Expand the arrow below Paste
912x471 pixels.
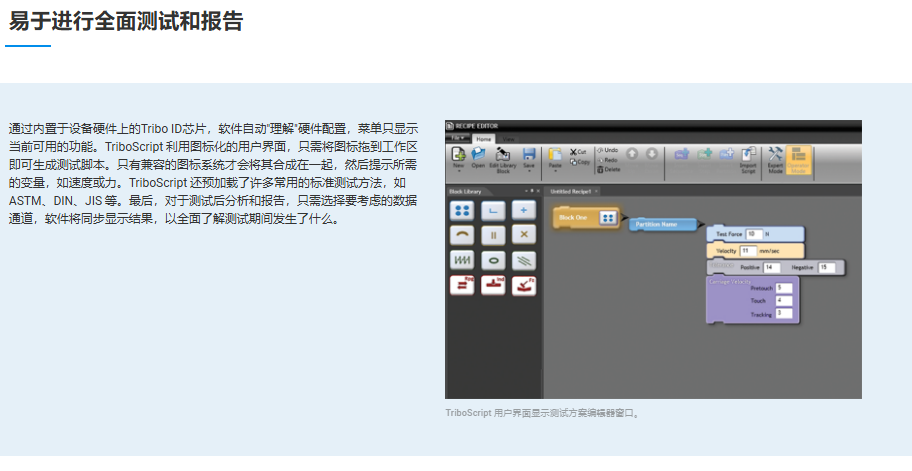coord(555,172)
